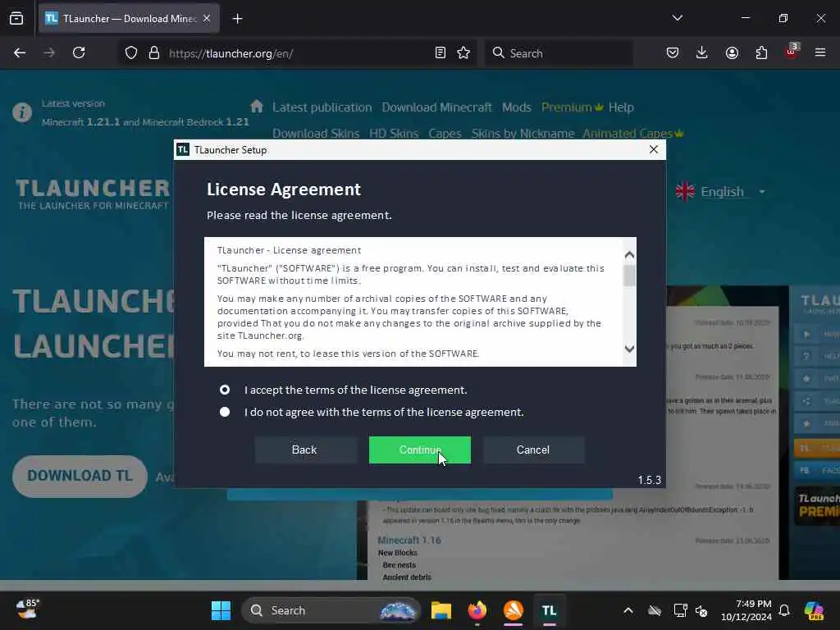Close the TLauncher Setup dialog
Screen dimensions: 840x630
coord(654,149)
